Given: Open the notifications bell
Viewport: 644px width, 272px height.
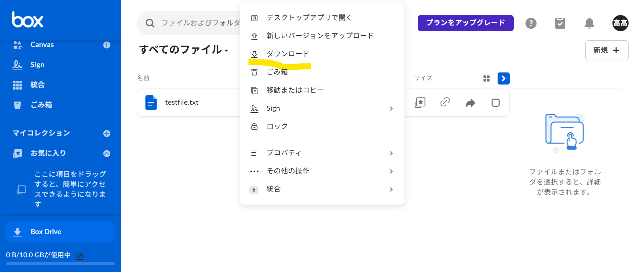Looking at the screenshot, I should pos(589,23).
